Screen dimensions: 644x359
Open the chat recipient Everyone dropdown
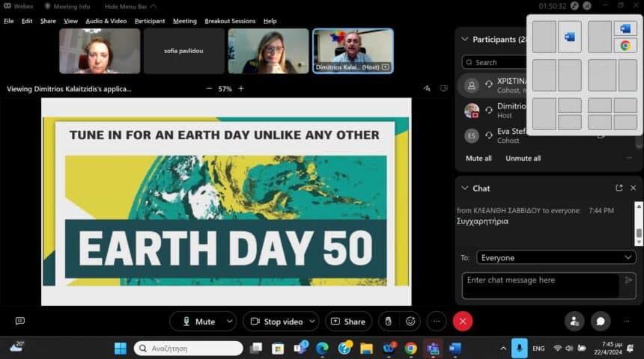[x=556, y=258]
